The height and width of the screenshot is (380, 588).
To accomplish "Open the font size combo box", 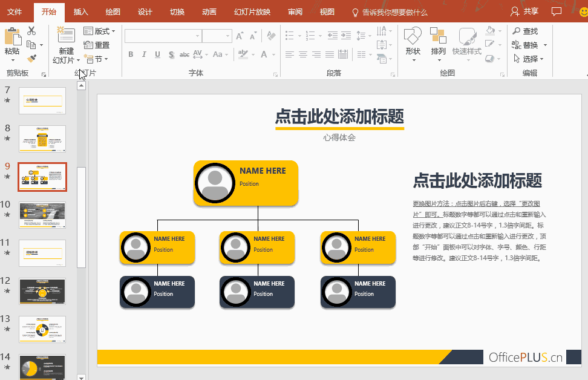I will (217, 36).
